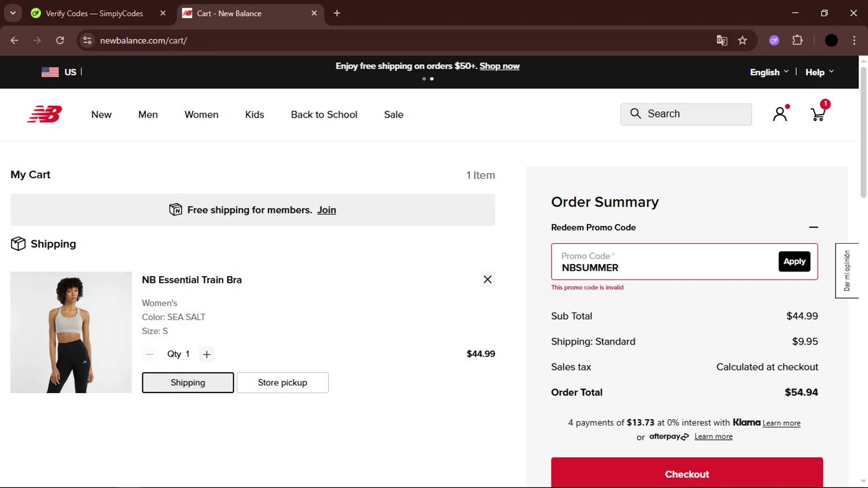
Task: Open the Back to School menu
Action: 324,115
